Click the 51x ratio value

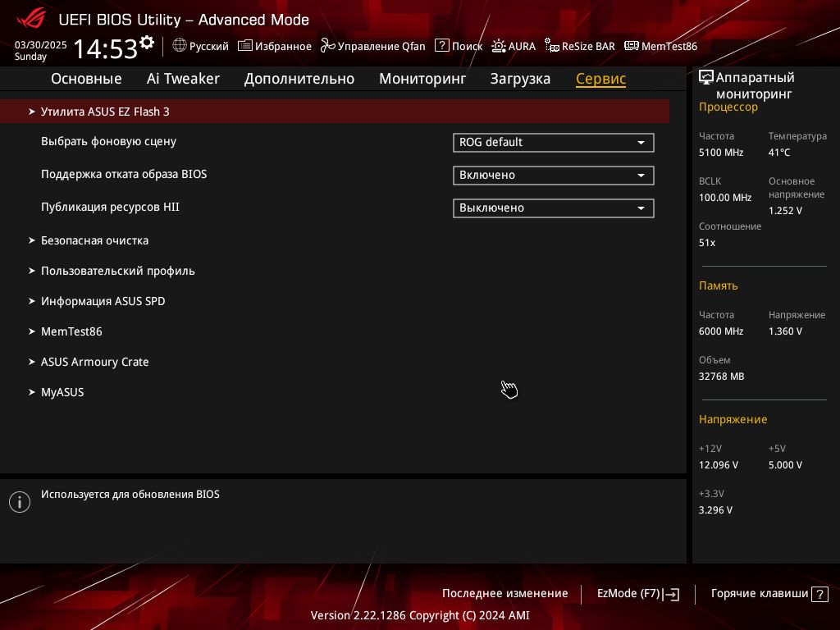707,243
